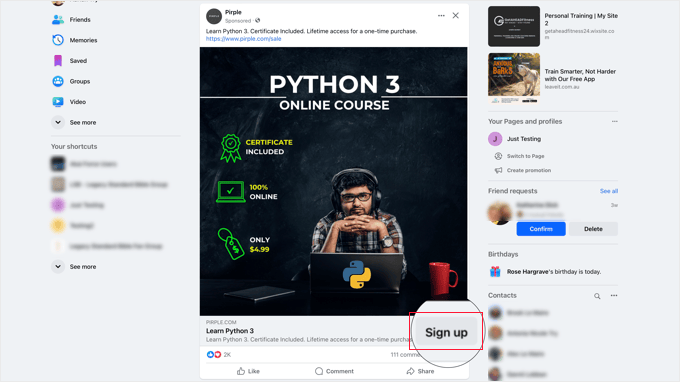This screenshot has width=680, height=382.
Task: Open the Contacts options three-dots menu
Action: tap(614, 296)
